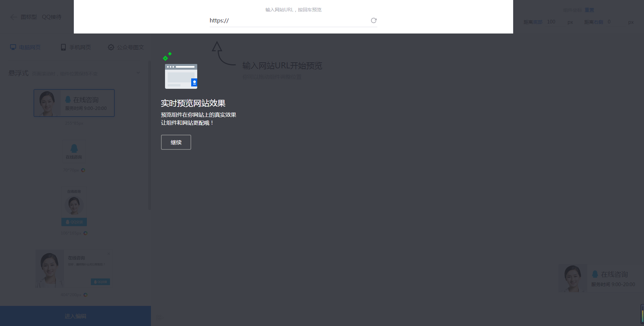This screenshot has width=644, height=326.
Task: Switch to the 手机网页 tab
Action: 76,47
